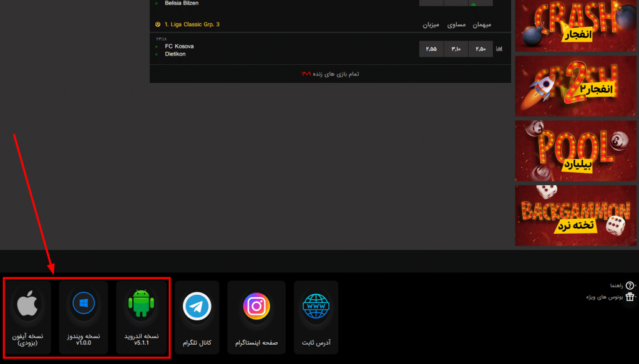Image resolution: width=639 pixels, height=364 pixels.
Task: Select the host odds 2.55 button
Action: 431,49
